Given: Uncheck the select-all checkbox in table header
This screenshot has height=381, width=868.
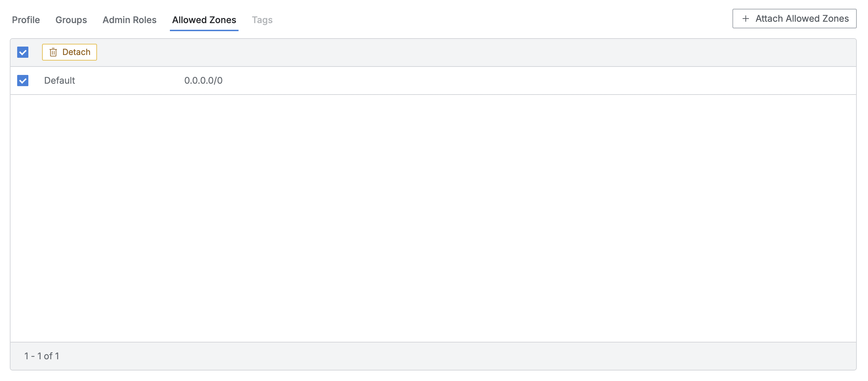Looking at the screenshot, I should click(23, 52).
